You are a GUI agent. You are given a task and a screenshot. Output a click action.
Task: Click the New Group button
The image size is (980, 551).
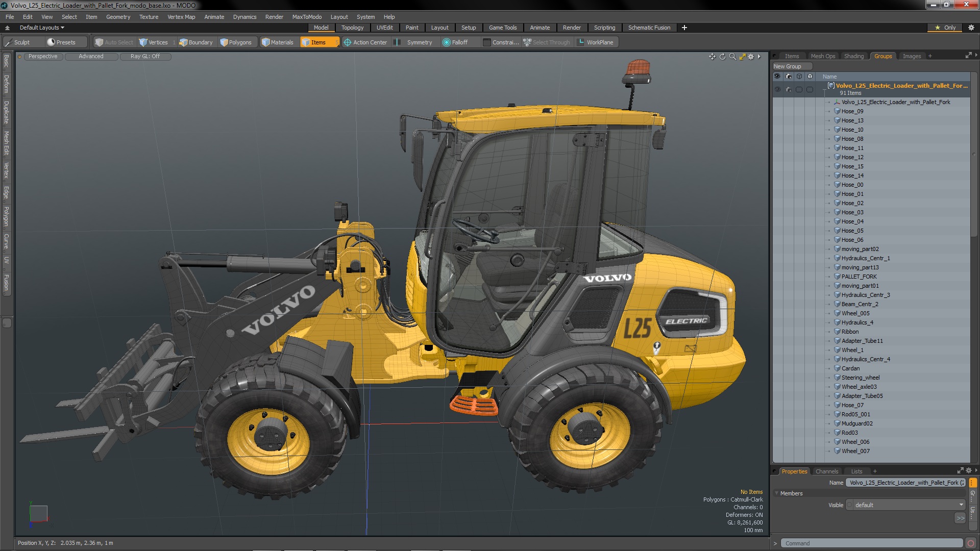[x=792, y=66]
